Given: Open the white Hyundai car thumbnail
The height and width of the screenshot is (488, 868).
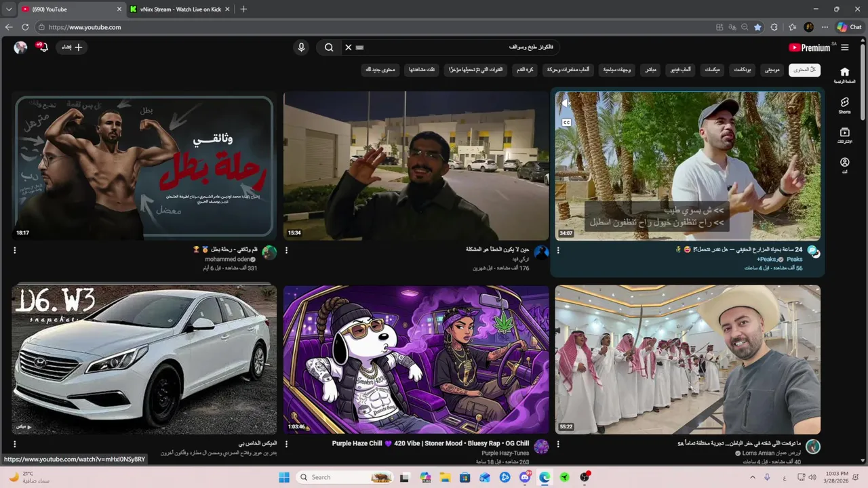Looking at the screenshot, I should point(144,359).
